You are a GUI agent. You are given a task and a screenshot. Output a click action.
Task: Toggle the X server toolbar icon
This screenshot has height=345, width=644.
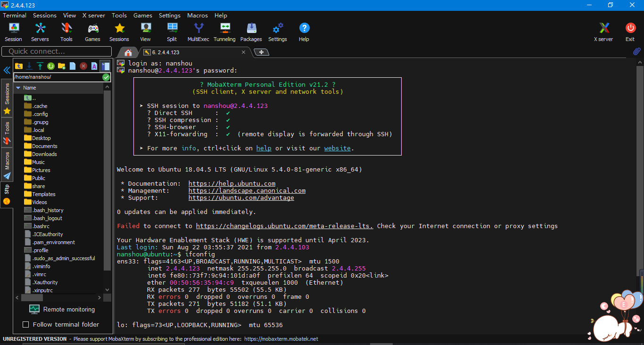pyautogui.click(x=603, y=32)
